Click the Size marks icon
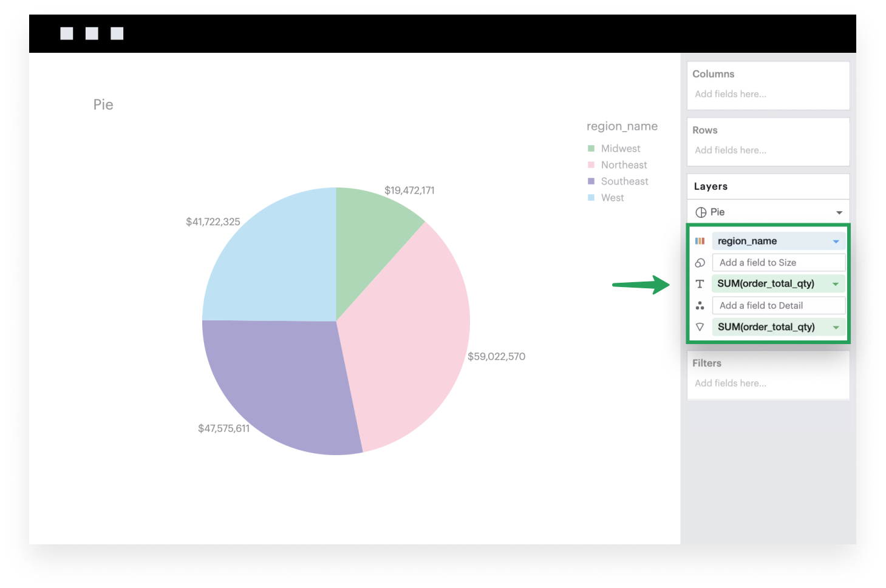This screenshot has width=886, height=588. point(700,263)
